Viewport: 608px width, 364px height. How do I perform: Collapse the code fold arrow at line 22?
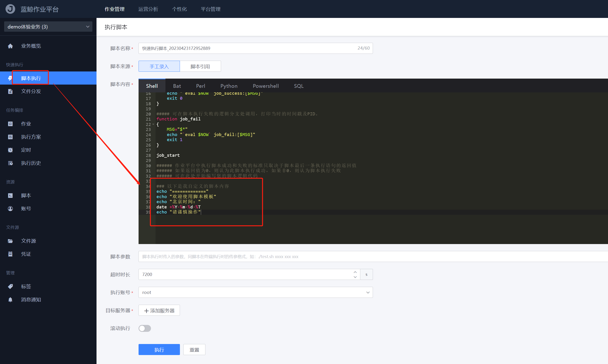click(153, 125)
